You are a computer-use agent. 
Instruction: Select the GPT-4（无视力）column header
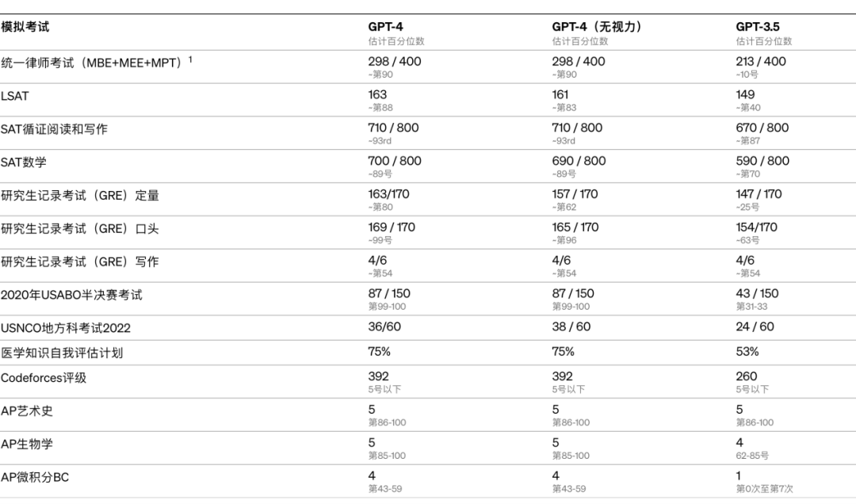click(596, 27)
